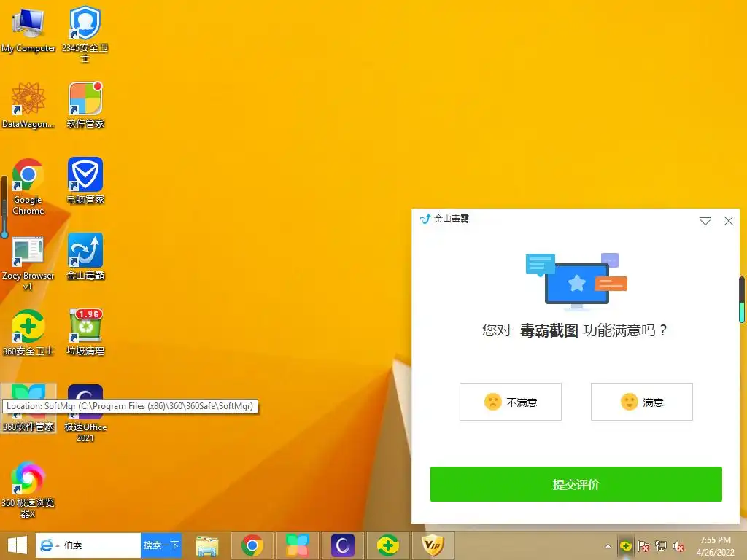Image resolution: width=747 pixels, height=560 pixels.
Task: Click the slider widget at left screen edge
Action: tap(4, 206)
